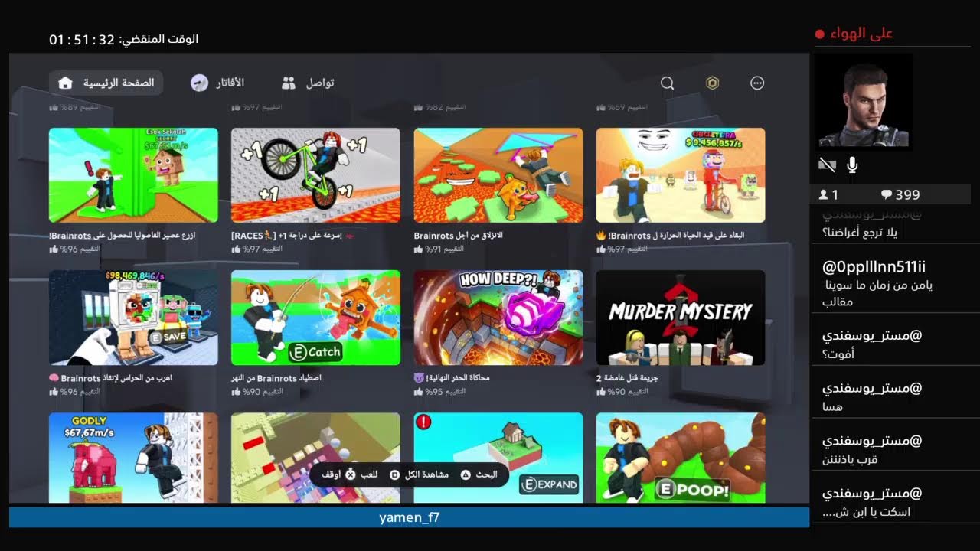
Task: Click the crossed-out camera icon
Action: 827,165
